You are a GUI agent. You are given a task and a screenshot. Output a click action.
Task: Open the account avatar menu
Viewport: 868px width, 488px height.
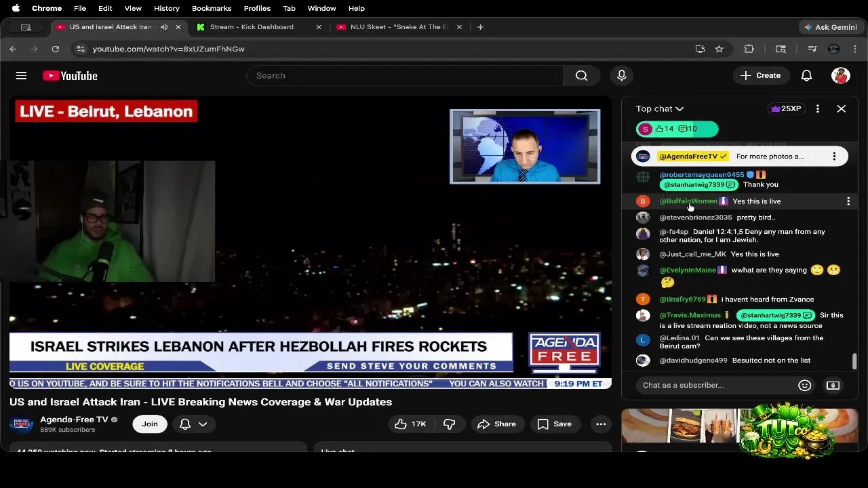point(841,75)
